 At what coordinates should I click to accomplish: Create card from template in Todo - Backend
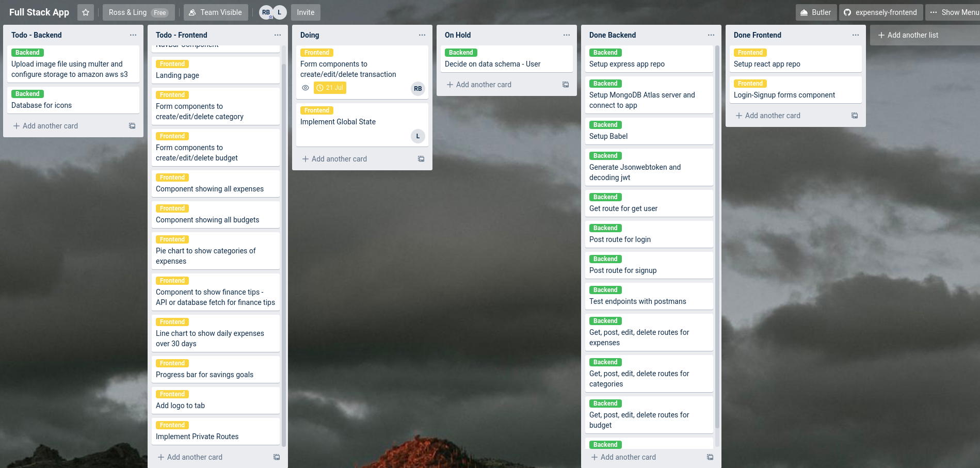132,126
